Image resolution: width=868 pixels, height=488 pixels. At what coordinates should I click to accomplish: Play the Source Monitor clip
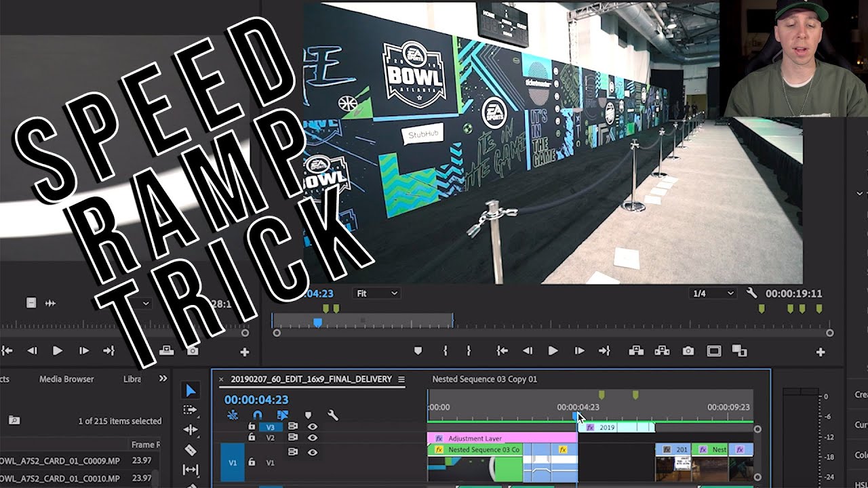58,350
